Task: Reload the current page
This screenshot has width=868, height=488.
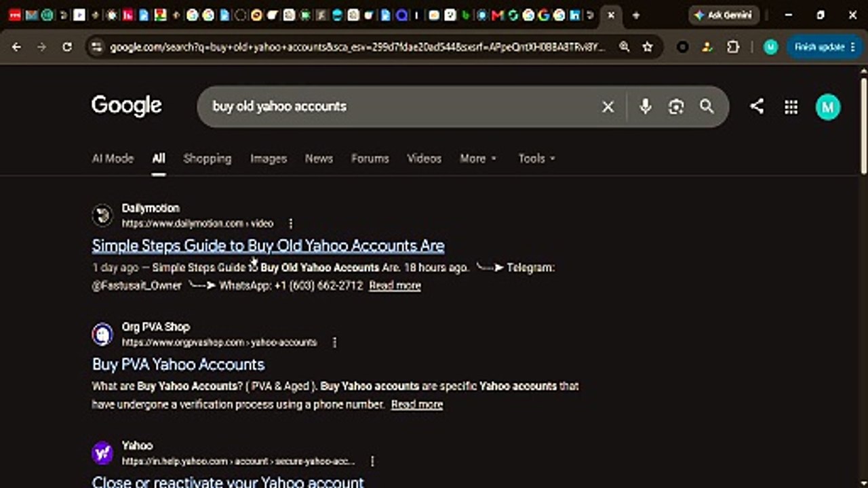Action: click(67, 47)
